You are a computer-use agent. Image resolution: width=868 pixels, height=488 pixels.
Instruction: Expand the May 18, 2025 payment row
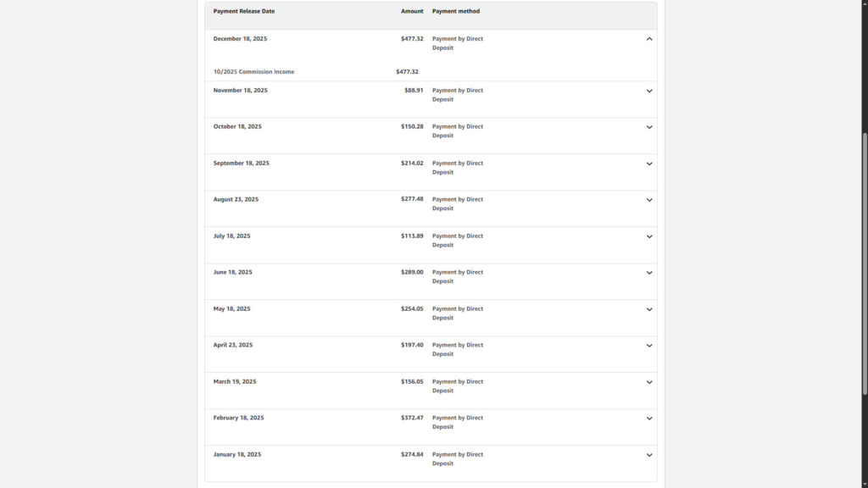click(x=649, y=309)
